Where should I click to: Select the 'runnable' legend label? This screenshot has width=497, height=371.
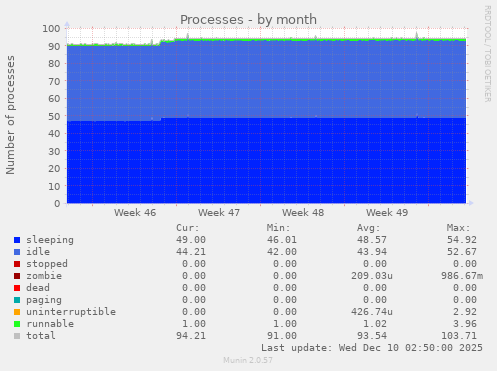click(x=50, y=324)
